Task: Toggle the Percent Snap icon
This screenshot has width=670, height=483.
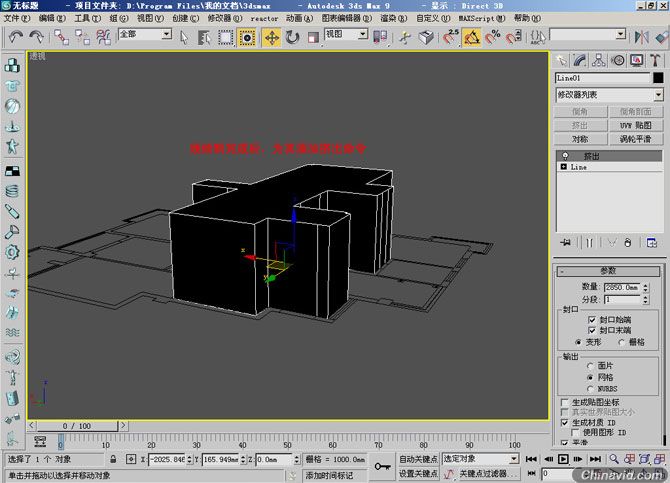Action: 493,37
